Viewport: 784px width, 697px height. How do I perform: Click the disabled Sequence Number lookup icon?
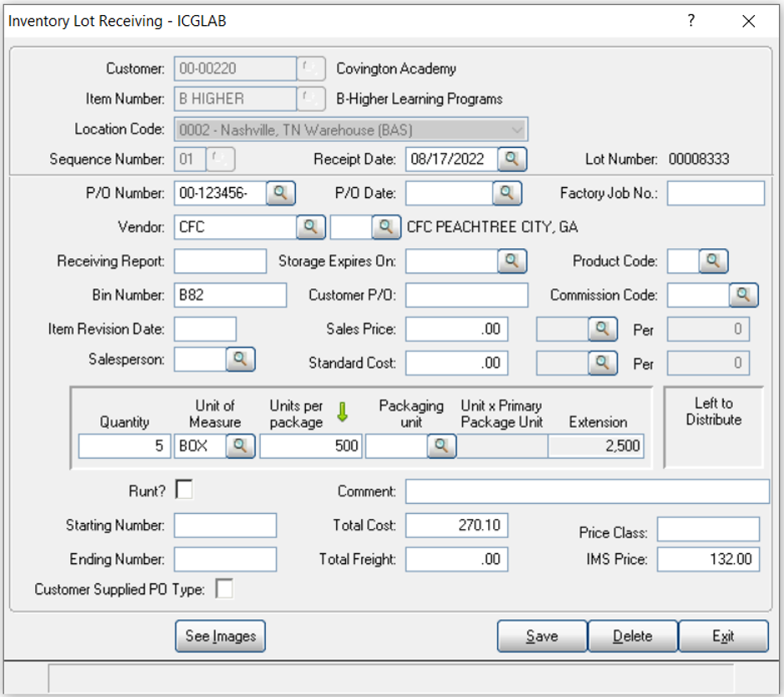[221, 159]
